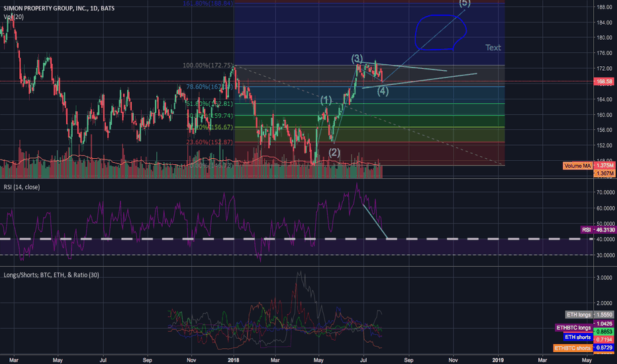Click the 30.0000 RSI axis label
This screenshot has height=364, width=617.
pyautogui.click(x=605, y=255)
